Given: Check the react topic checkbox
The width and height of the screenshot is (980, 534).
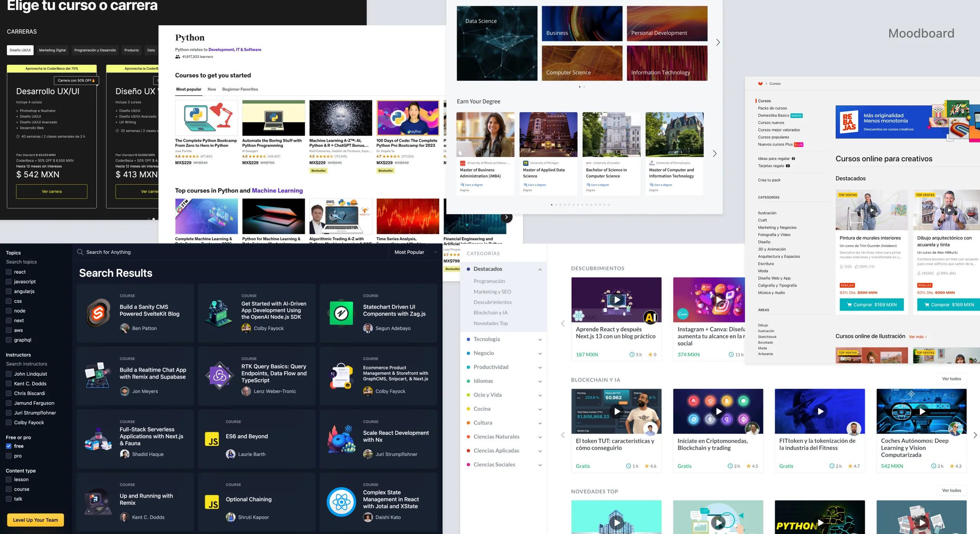Looking at the screenshot, I should pyautogui.click(x=9, y=272).
